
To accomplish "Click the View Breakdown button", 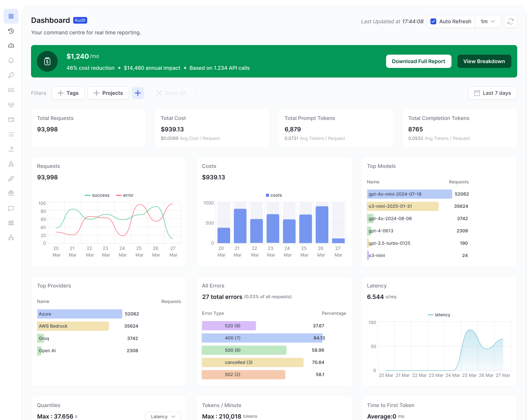I will point(484,61).
